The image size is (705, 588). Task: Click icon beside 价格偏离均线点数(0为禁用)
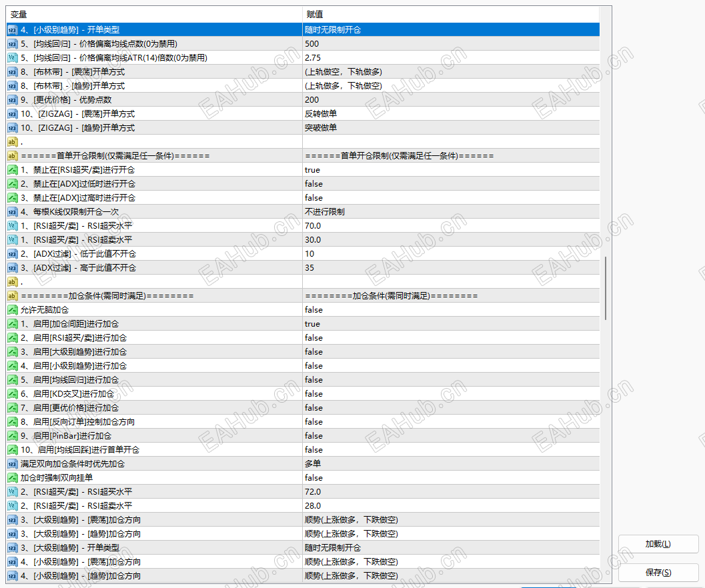(12, 44)
